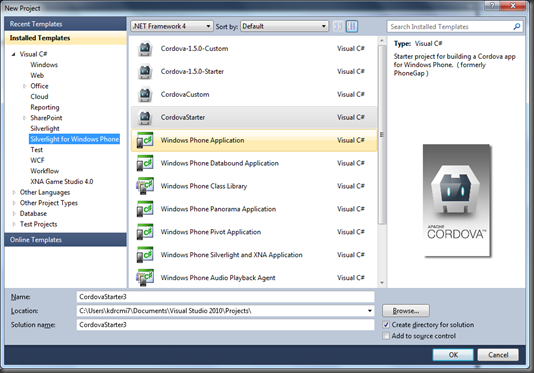Click the CordovaCustom template icon
The width and height of the screenshot is (534, 373).
[145, 94]
